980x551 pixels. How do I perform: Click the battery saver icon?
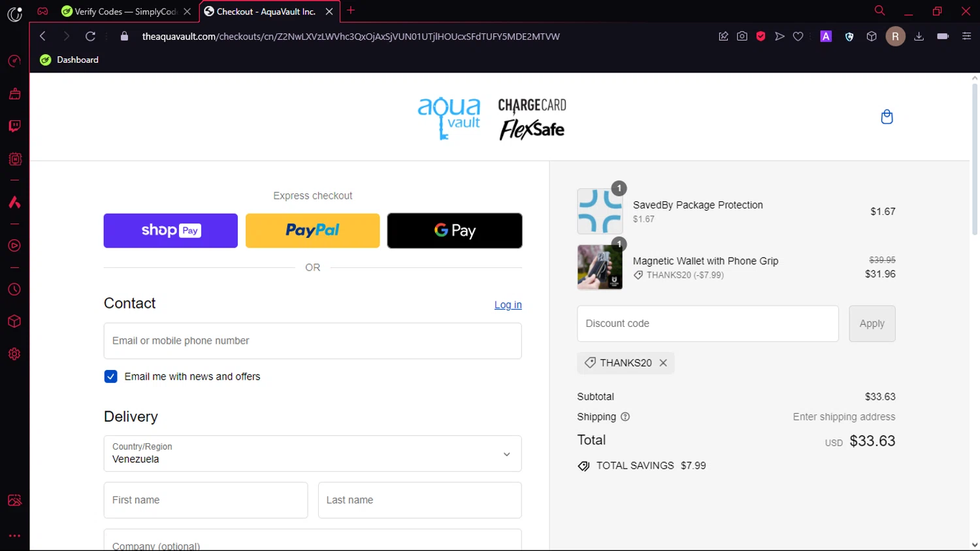[943, 37]
